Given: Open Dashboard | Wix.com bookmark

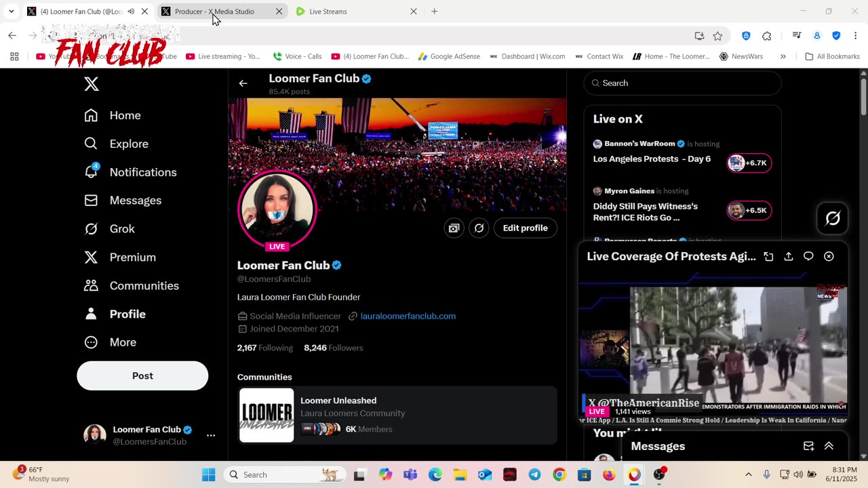Looking at the screenshot, I should (x=527, y=56).
